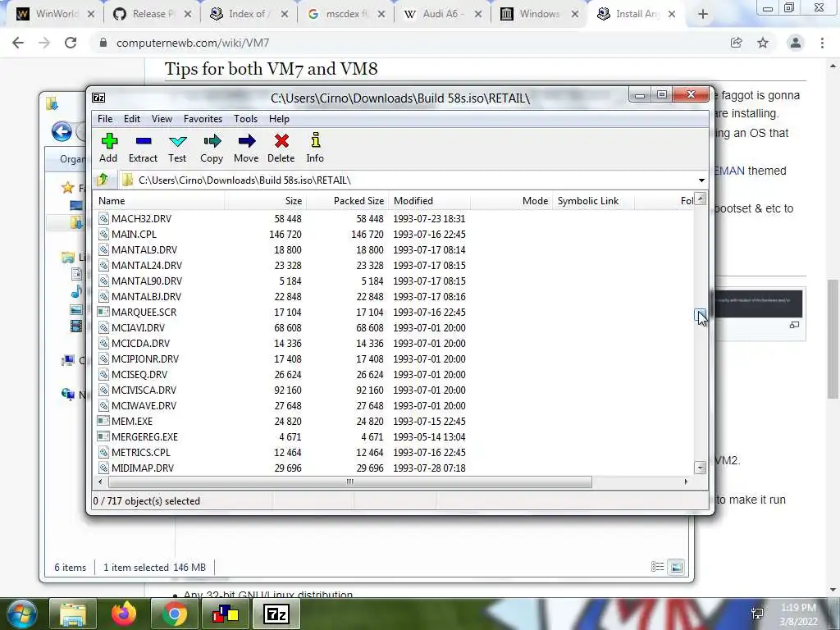Select MERGEREG.EXE file
Screen dimensions: 840x630
[x=144, y=436]
